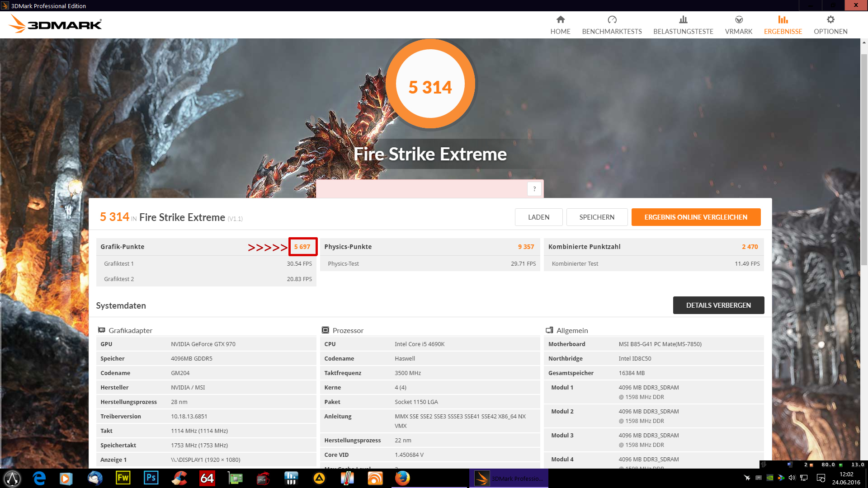Click the SPEICHERN button
Screen dimensions: 868x488
coord(597,217)
